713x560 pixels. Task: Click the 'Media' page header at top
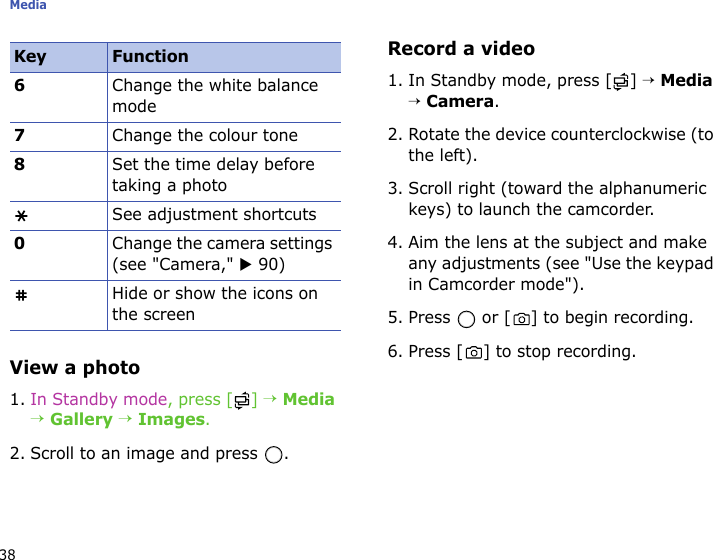click(x=28, y=6)
